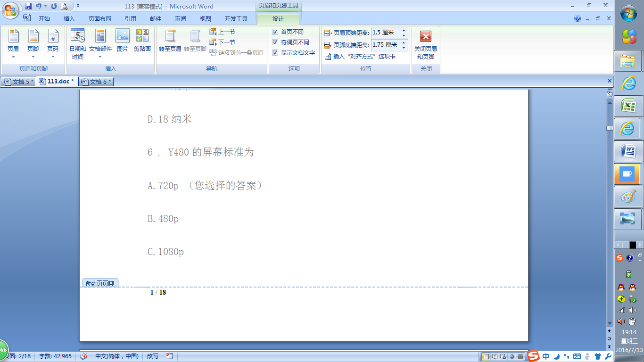Insert a header using 页眉 button

(x=13, y=44)
